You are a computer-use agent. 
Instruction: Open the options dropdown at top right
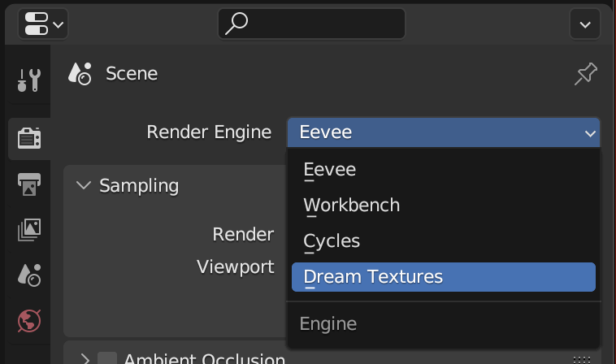585,24
